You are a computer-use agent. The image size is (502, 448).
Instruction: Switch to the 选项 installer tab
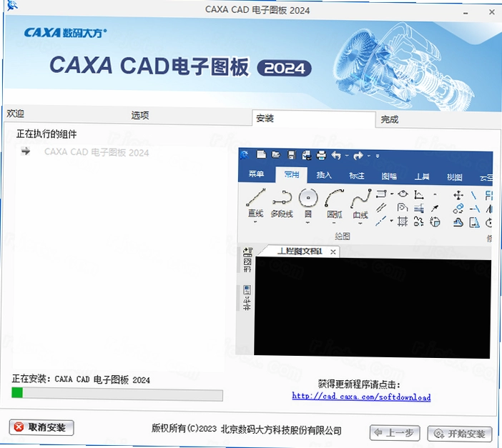click(140, 115)
